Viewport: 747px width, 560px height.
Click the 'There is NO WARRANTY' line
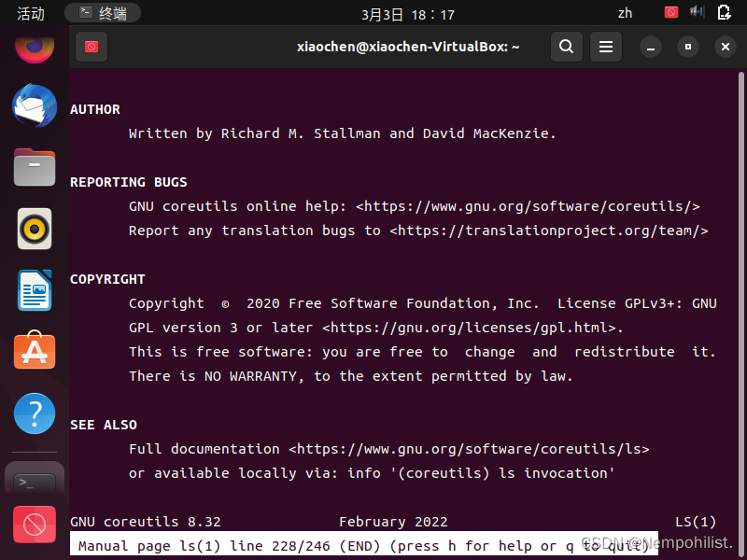(351, 376)
